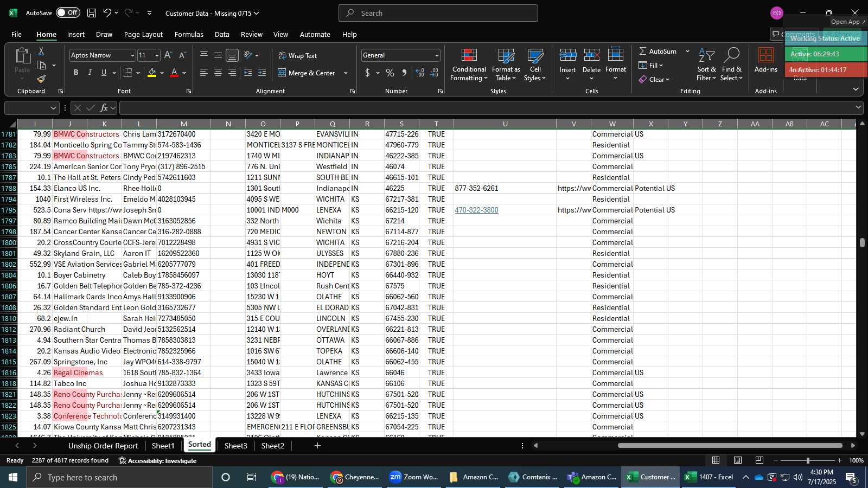Click the Save icon in title bar
The height and width of the screenshot is (488, 868).
92,12
